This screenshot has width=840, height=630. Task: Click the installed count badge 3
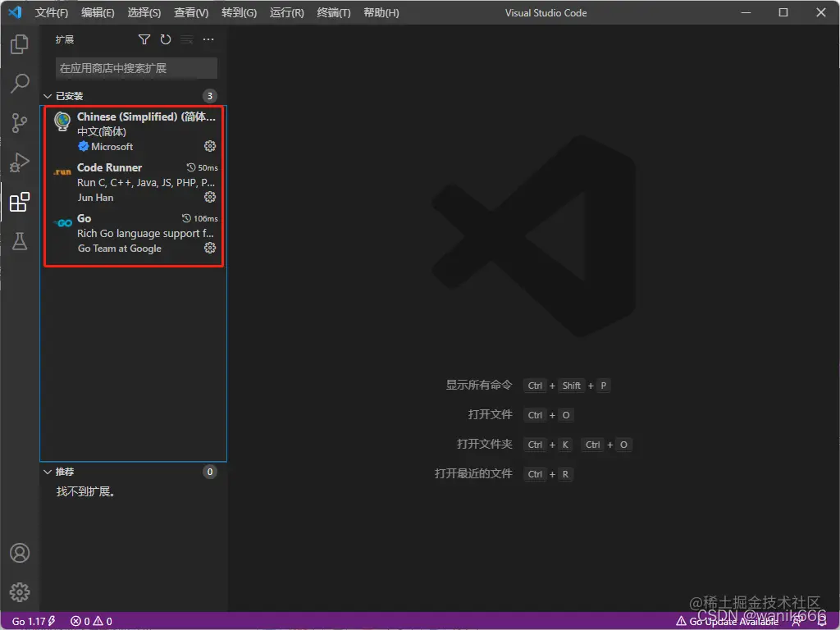click(x=210, y=96)
